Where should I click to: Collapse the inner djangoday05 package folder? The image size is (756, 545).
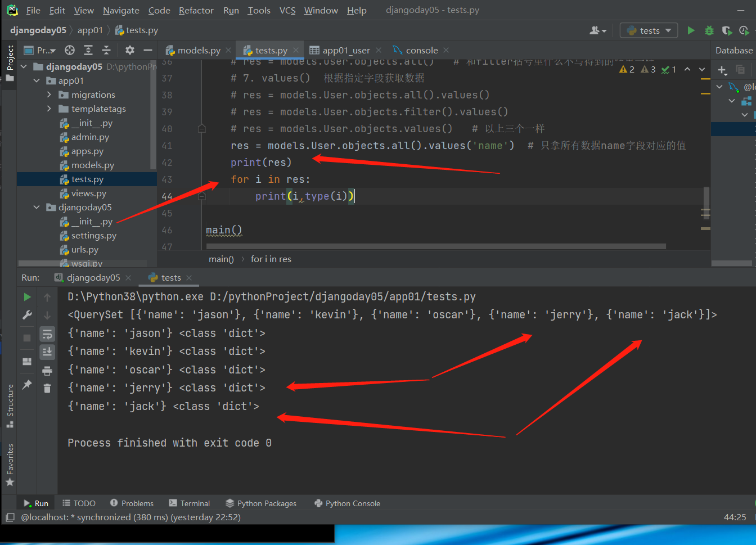click(x=37, y=207)
